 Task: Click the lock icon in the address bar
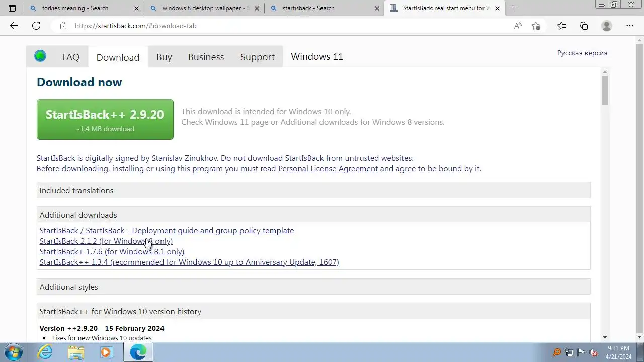(63, 26)
